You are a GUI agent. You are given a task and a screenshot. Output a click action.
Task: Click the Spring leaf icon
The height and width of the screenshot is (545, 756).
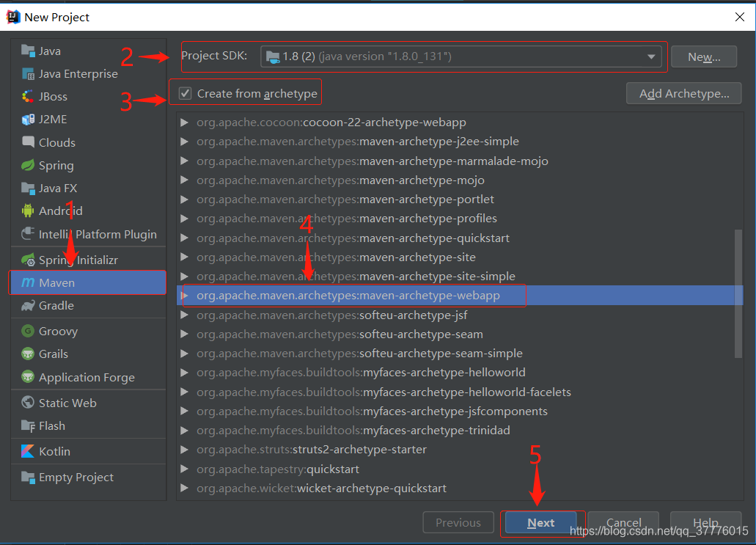click(28, 166)
